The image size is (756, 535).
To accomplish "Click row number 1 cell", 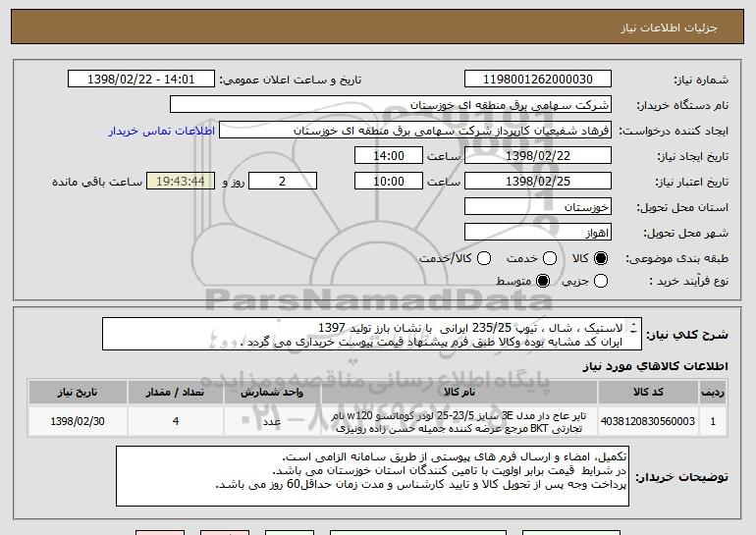I will [x=713, y=421].
